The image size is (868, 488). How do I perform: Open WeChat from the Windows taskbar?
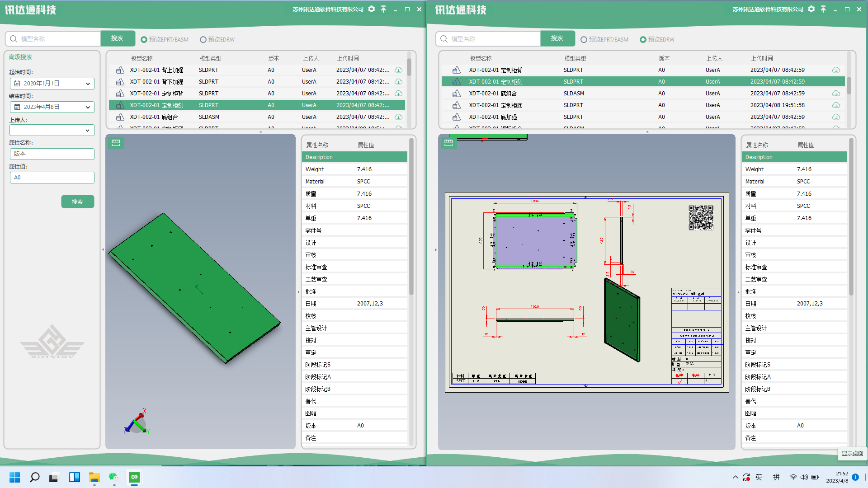[x=113, y=477]
